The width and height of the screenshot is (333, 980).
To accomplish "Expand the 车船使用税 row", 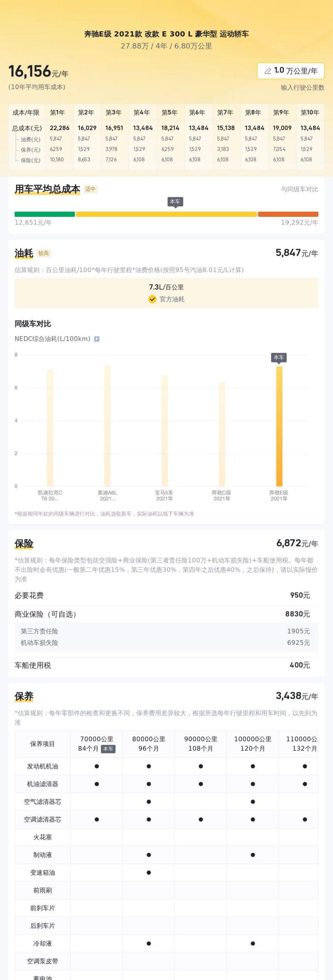I will (166, 665).
